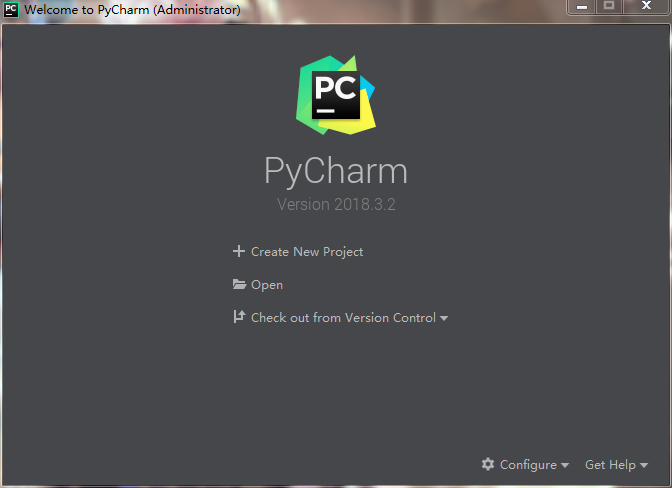This screenshot has width=672, height=488.
Task: Close the Welcome to PyCharm window
Action: tap(646, 6)
